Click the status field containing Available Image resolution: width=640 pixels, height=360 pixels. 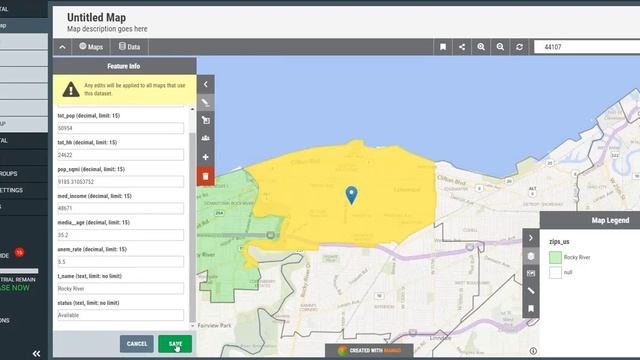click(121, 315)
